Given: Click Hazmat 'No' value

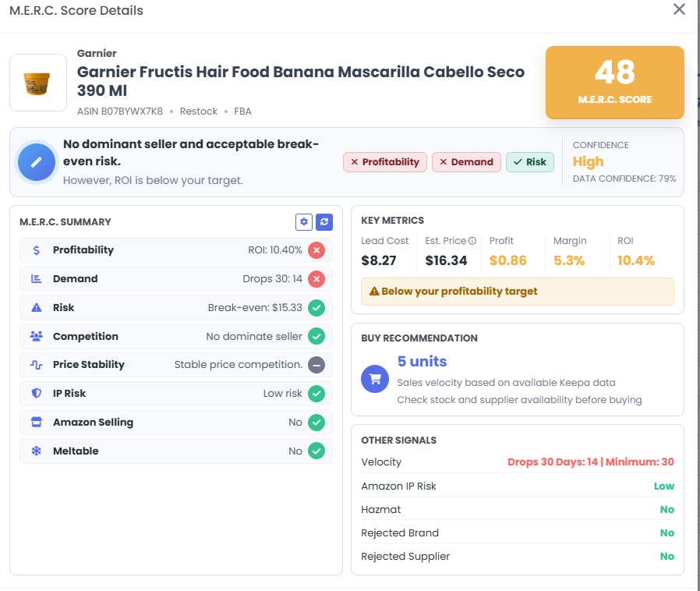Looking at the screenshot, I should coord(667,509).
